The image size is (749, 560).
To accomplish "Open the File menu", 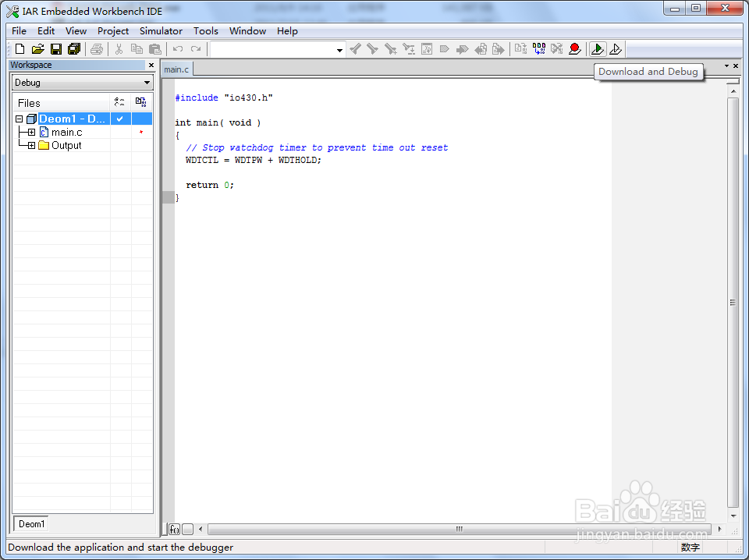I will coord(19,31).
